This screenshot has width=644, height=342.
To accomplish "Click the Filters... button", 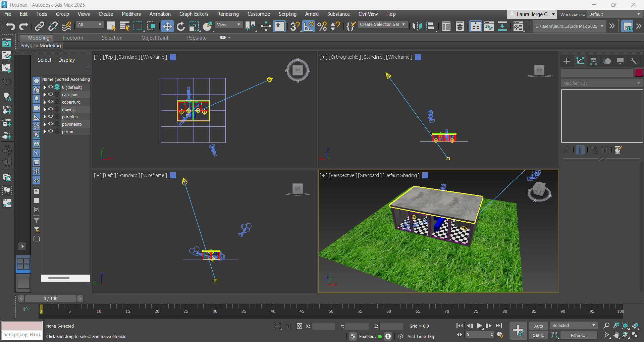I will [579, 335].
